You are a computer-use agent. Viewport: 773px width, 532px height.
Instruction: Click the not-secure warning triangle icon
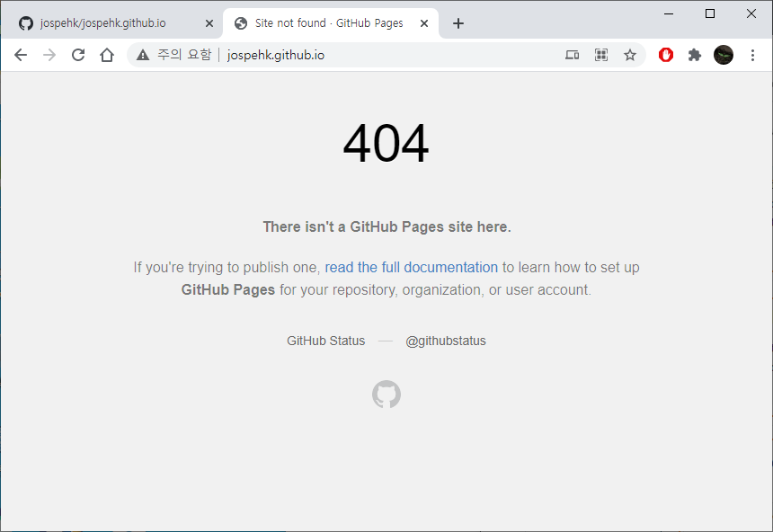click(143, 55)
